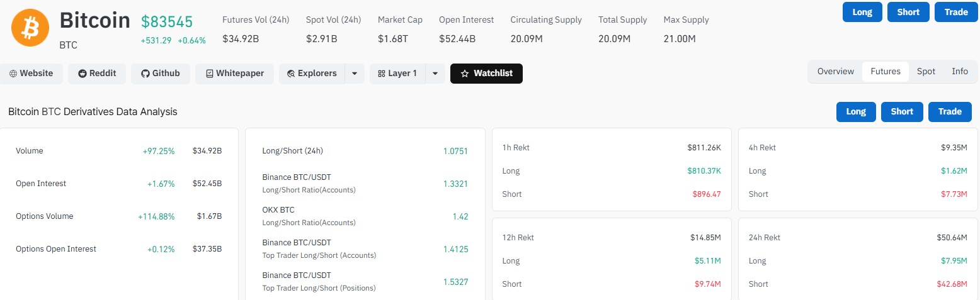980x300 pixels.
Task: Expand the Layer 1 dropdown arrow
Action: tap(435, 74)
